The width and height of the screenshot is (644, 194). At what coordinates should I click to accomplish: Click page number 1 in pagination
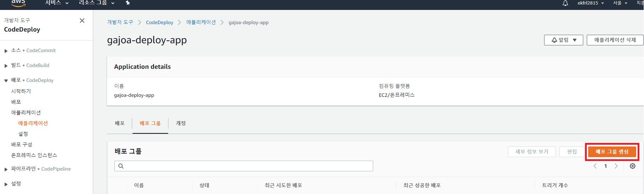pyautogui.click(x=606, y=166)
